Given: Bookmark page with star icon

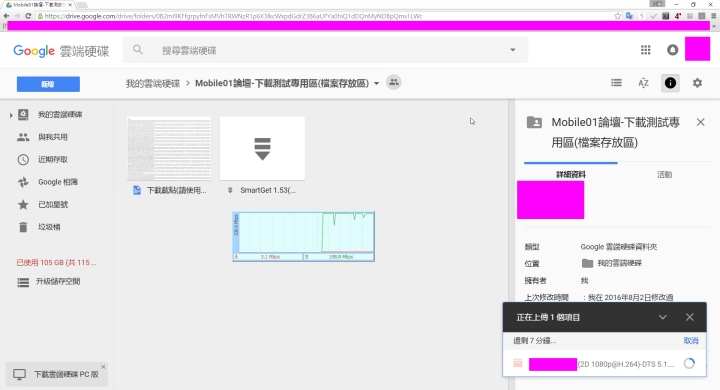Looking at the screenshot, I should pos(618,16).
